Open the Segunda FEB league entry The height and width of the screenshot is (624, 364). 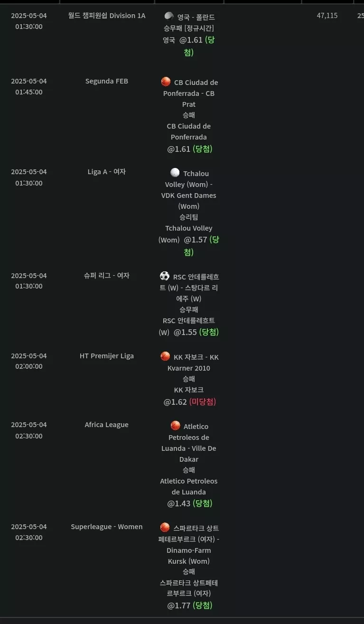pyautogui.click(x=107, y=81)
